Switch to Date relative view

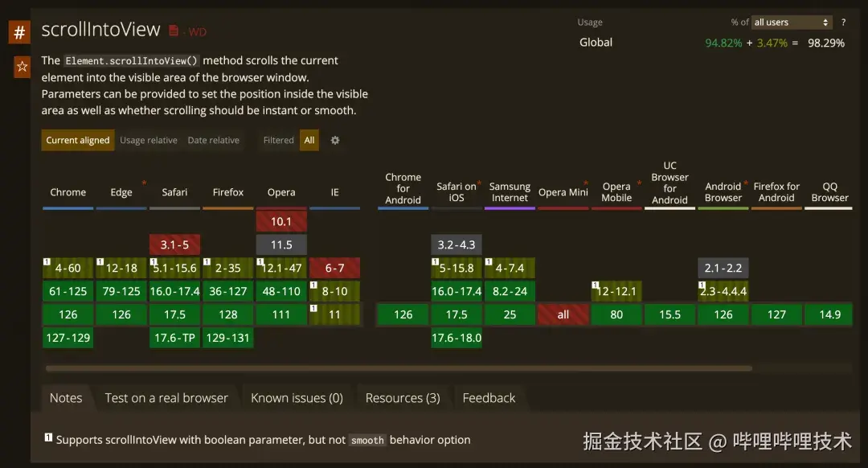[x=213, y=140]
